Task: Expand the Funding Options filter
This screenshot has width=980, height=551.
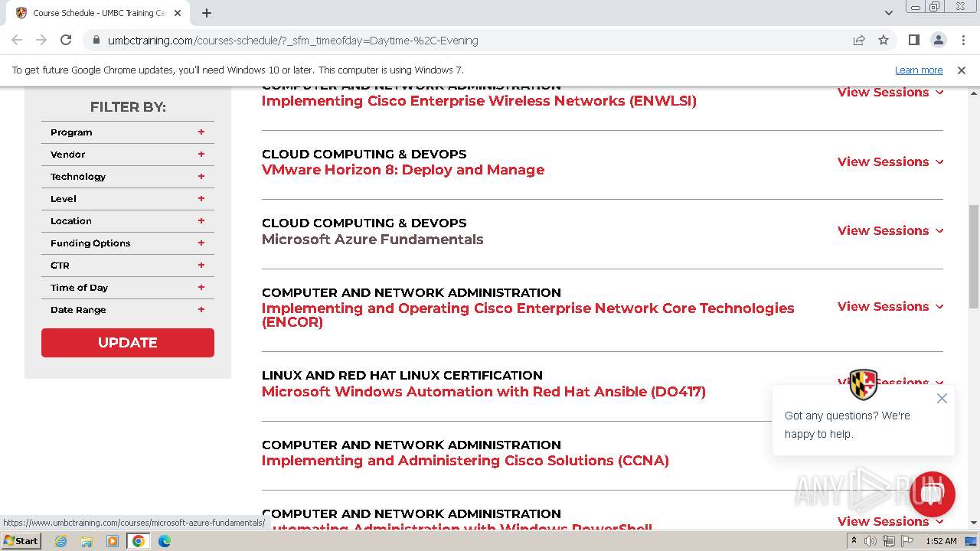Action: tap(128, 243)
